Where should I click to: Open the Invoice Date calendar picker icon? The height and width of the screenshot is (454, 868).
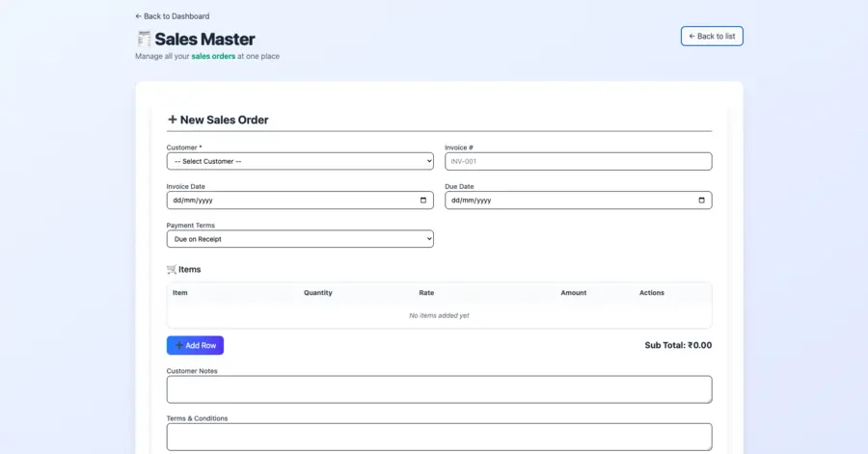click(x=423, y=200)
